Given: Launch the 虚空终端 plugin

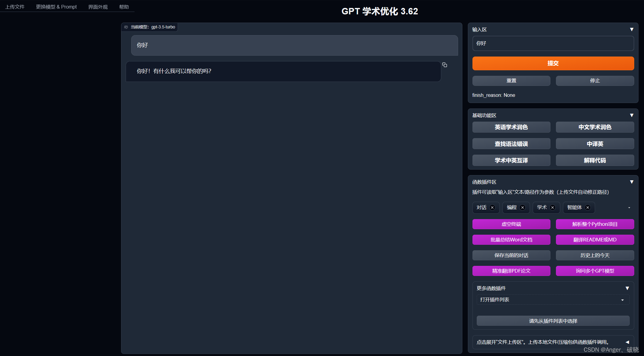Looking at the screenshot, I should (511, 224).
